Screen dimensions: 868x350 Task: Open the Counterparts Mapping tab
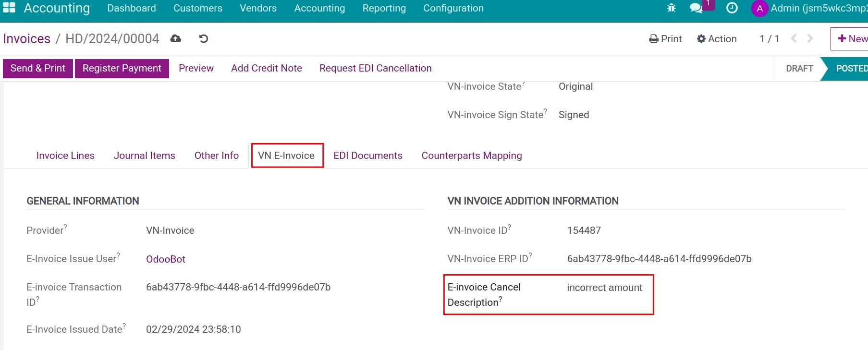(472, 156)
